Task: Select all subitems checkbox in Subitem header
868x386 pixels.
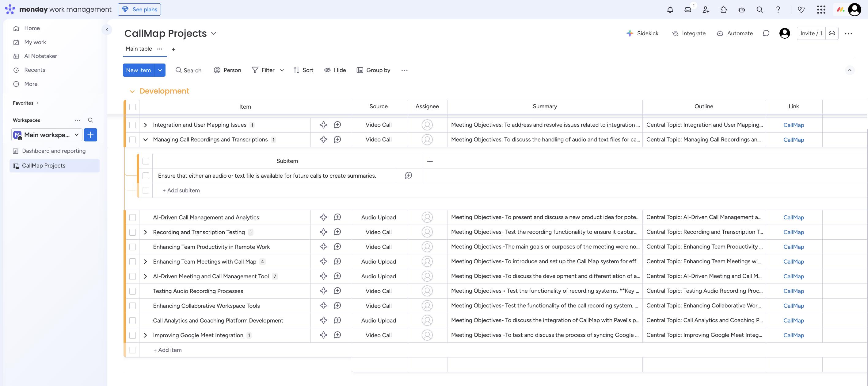Action: click(x=146, y=161)
